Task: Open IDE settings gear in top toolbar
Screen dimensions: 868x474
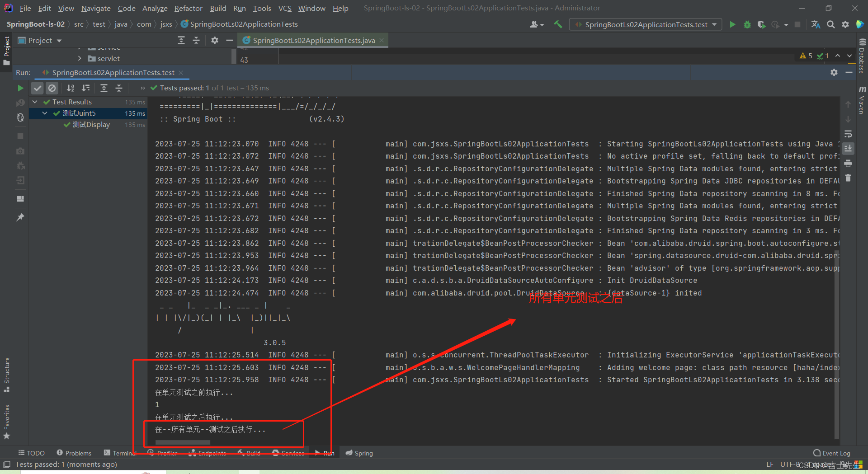Action: coord(845,24)
